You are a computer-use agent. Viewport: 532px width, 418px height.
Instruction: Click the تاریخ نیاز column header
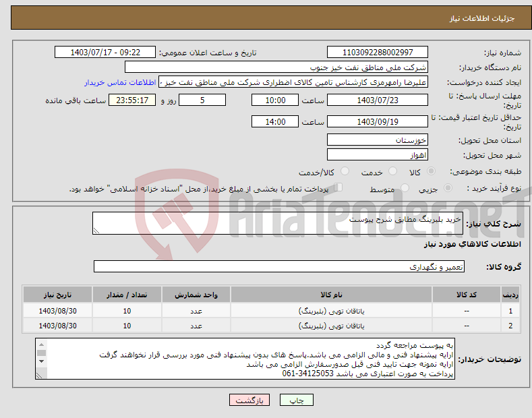57,295
